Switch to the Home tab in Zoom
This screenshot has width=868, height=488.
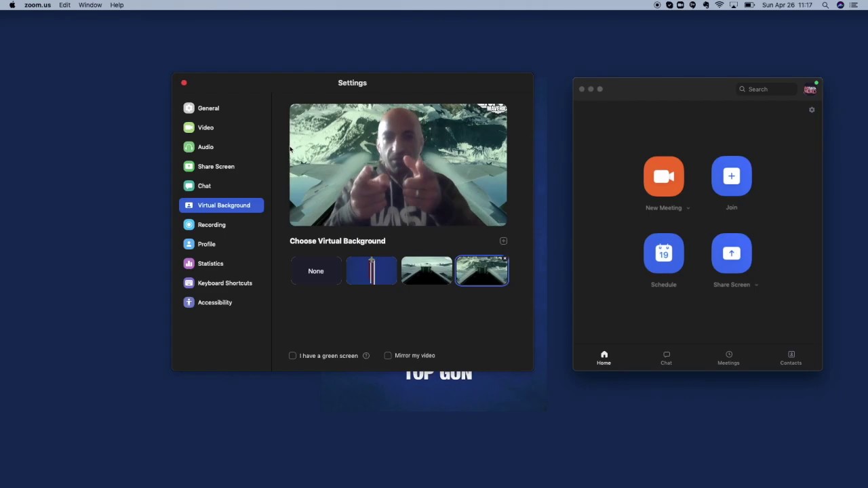pos(604,358)
